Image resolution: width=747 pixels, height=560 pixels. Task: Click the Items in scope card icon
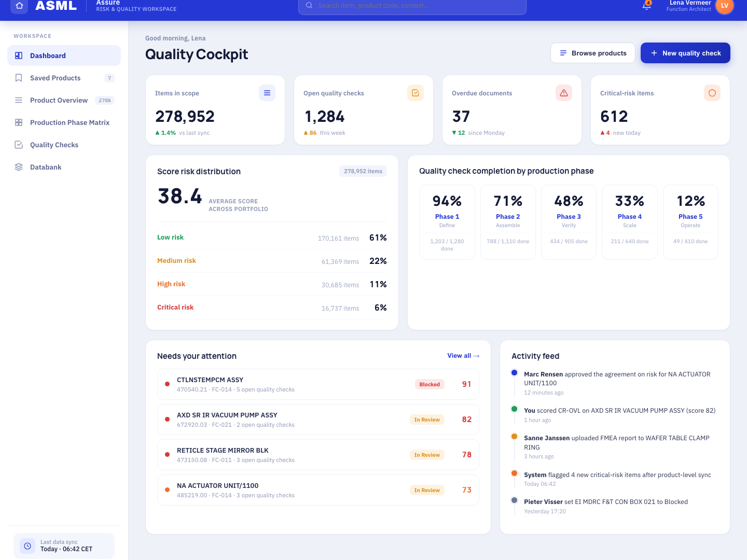(267, 93)
